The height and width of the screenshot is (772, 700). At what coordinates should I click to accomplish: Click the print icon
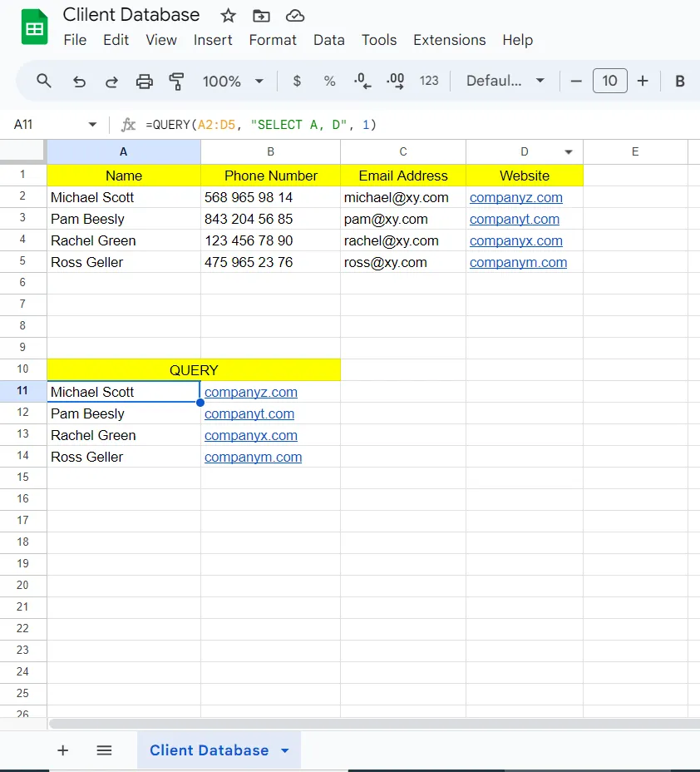(144, 82)
